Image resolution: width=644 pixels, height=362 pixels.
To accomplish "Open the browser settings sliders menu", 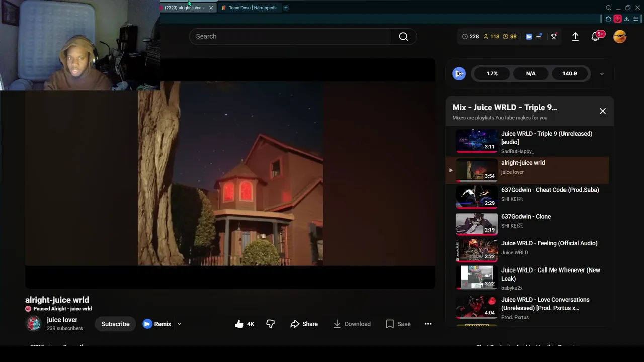I will (x=636, y=19).
